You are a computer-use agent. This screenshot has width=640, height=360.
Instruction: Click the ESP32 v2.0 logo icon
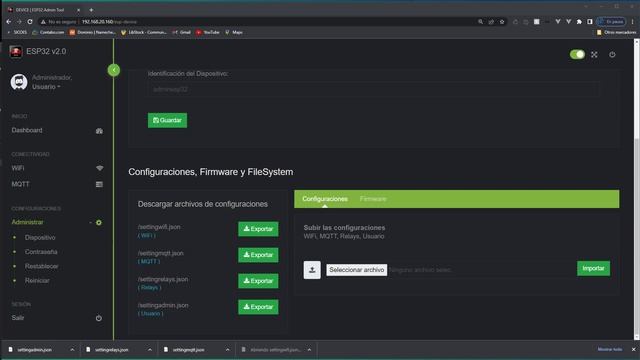pos(16,52)
